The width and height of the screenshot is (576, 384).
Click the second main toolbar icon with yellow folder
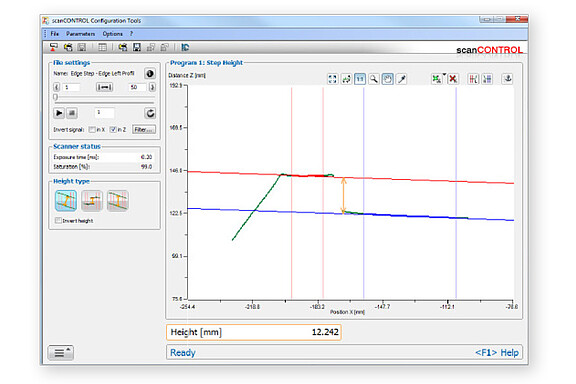coord(68,47)
